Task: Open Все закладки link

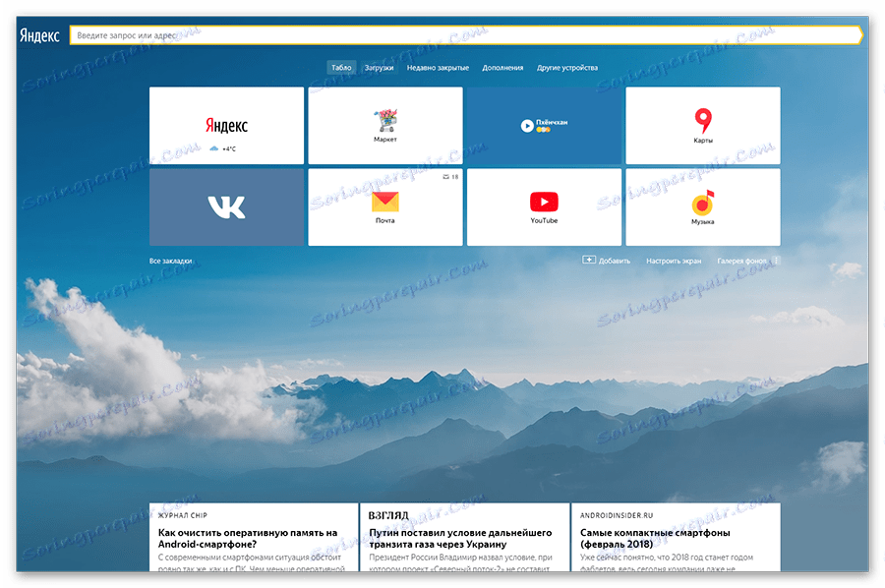Action: pyautogui.click(x=170, y=261)
